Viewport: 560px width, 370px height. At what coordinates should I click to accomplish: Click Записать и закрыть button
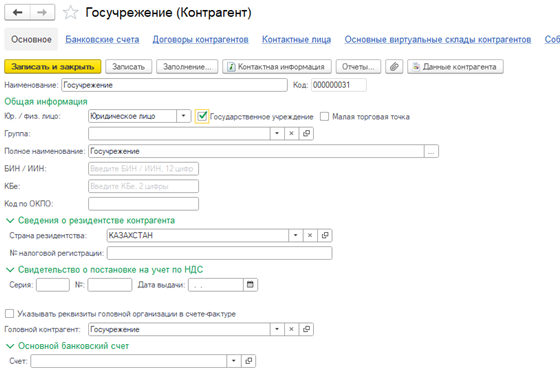click(x=53, y=67)
